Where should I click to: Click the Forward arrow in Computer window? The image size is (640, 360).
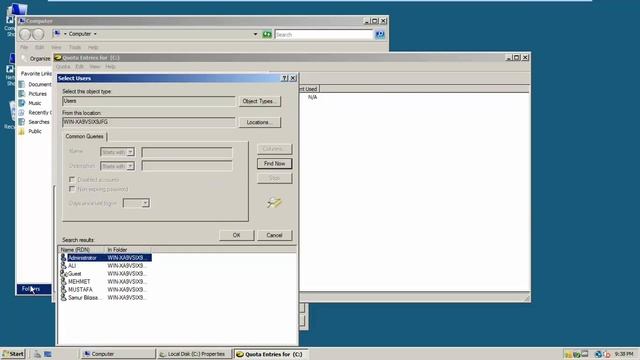coord(38,34)
